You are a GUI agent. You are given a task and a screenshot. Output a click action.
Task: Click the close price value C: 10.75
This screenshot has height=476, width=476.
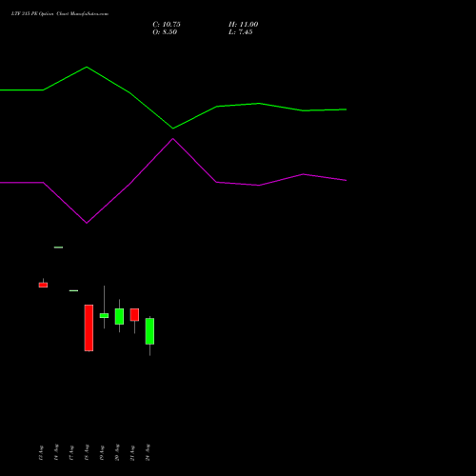pos(167,25)
